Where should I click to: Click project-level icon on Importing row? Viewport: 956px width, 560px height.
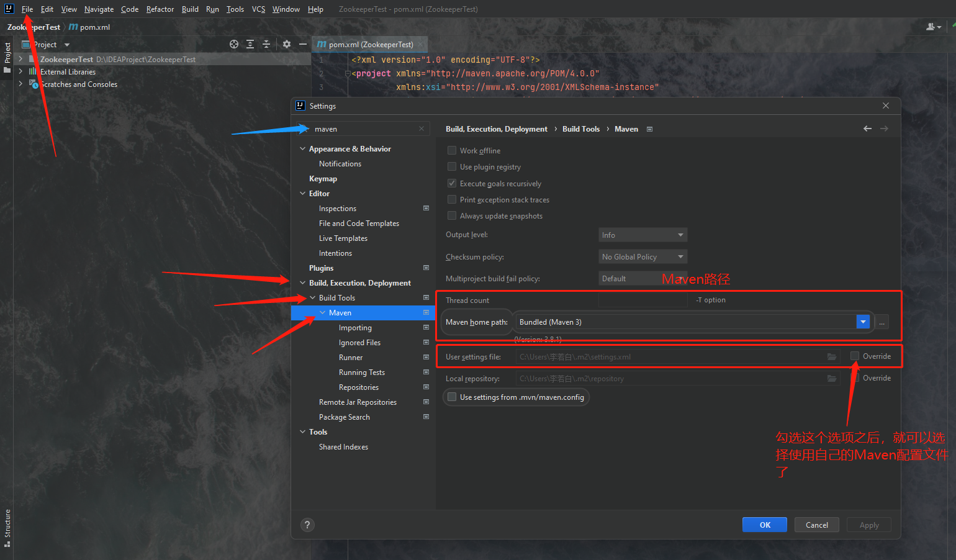pos(426,327)
